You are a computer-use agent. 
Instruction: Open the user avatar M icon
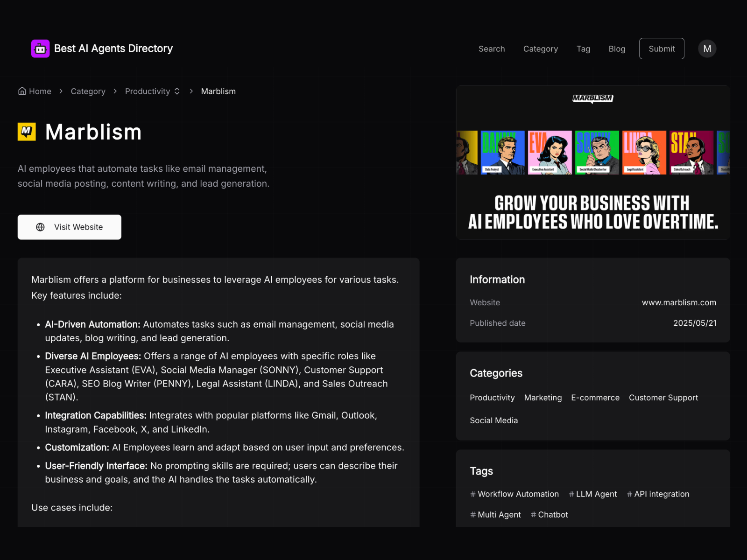click(x=707, y=49)
